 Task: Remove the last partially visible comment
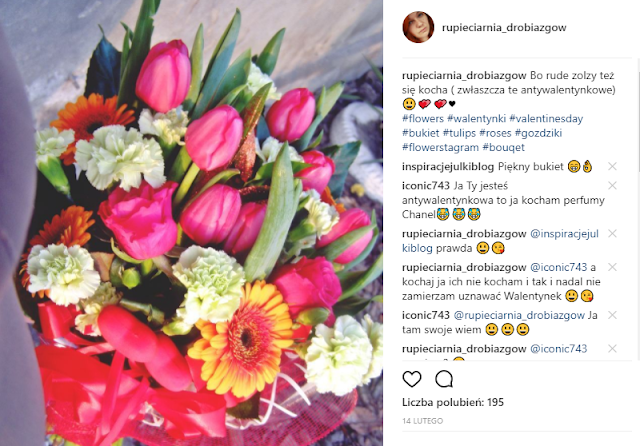pos(612,348)
